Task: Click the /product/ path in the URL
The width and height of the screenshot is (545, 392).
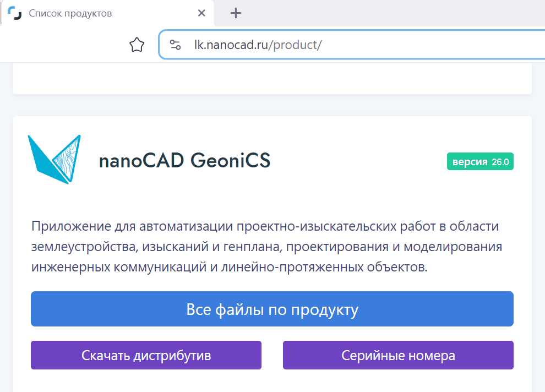Action: pyautogui.click(x=295, y=45)
